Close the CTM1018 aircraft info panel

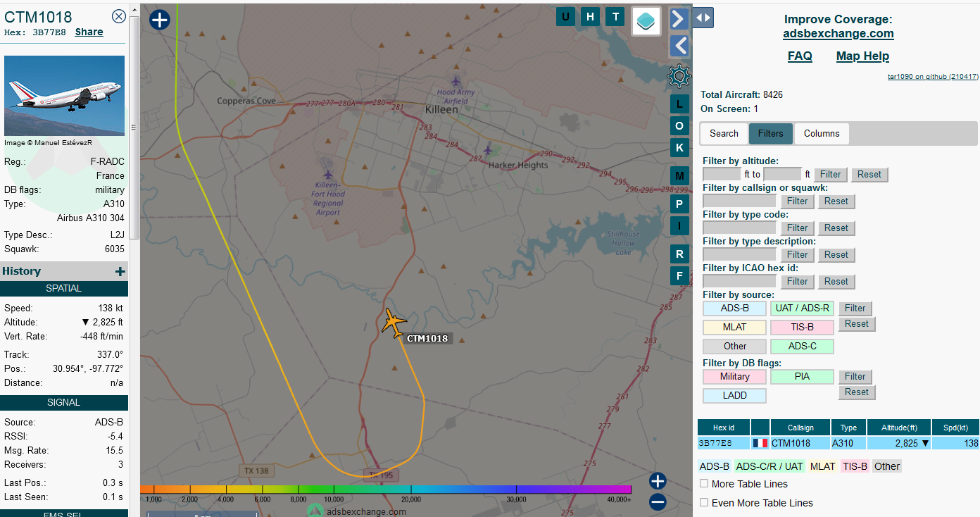(x=119, y=17)
